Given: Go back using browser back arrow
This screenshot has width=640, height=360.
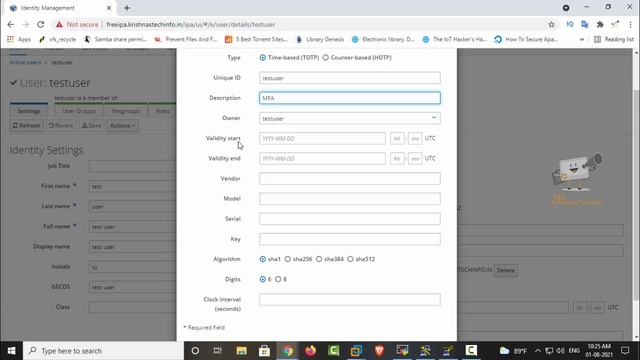Looking at the screenshot, I should (x=11, y=24).
